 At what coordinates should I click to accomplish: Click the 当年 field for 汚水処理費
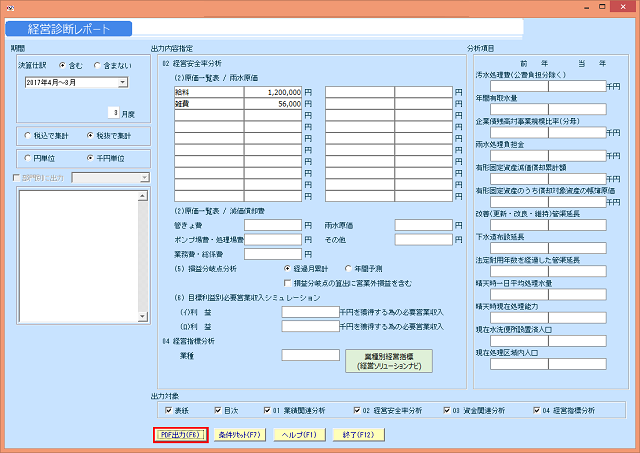point(578,86)
